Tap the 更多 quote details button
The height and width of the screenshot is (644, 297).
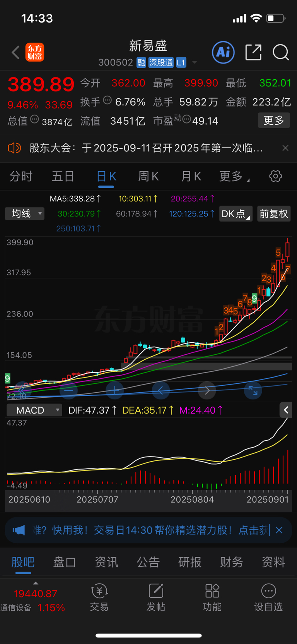tap(274, 120)
